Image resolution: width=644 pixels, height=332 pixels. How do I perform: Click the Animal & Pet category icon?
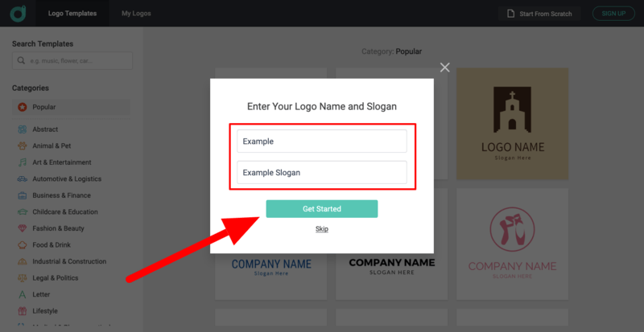[x=23, y=146]
